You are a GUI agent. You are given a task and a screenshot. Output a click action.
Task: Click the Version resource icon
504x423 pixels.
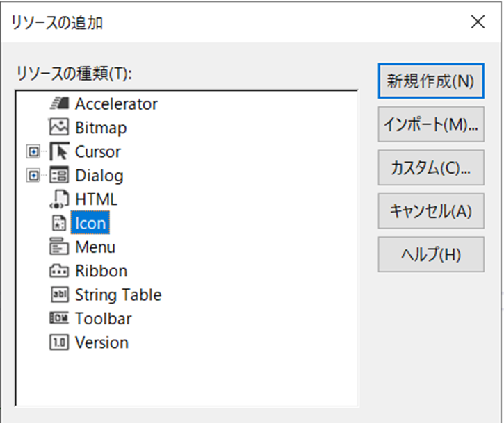click(59, 342)
